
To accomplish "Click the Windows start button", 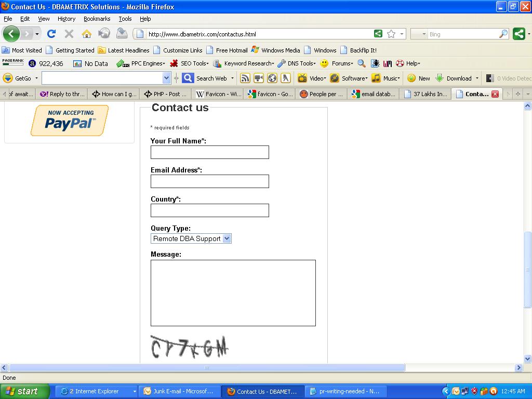I will click(x=24, y=391).
